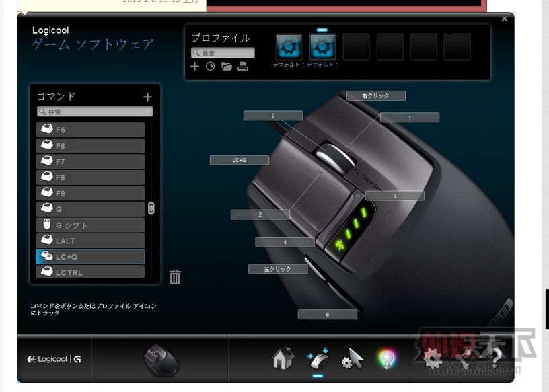549x392 pixels.
Task: Select the LCTRL command
Action: [91, 272]
